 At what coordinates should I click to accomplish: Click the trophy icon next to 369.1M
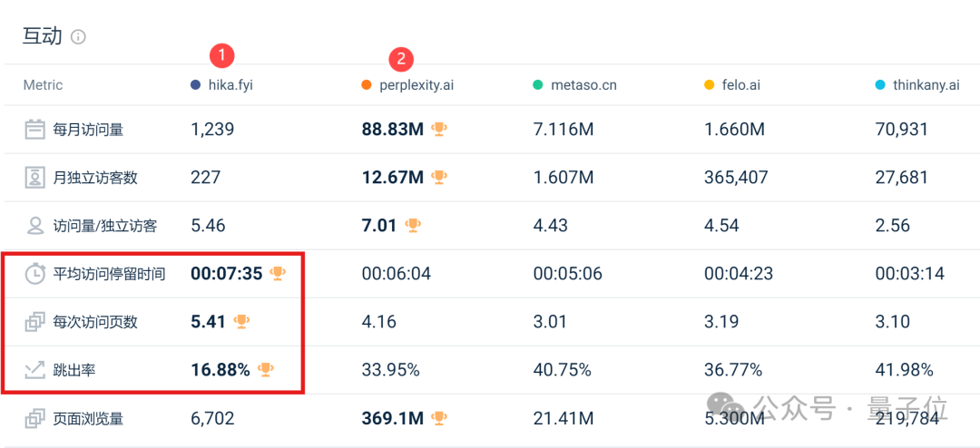point(439,417)
